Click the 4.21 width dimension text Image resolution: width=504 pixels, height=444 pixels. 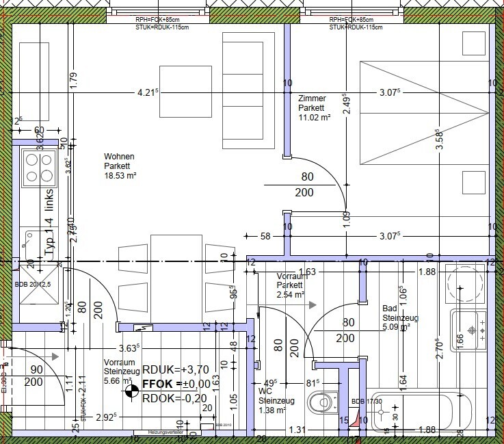(148, 92)
